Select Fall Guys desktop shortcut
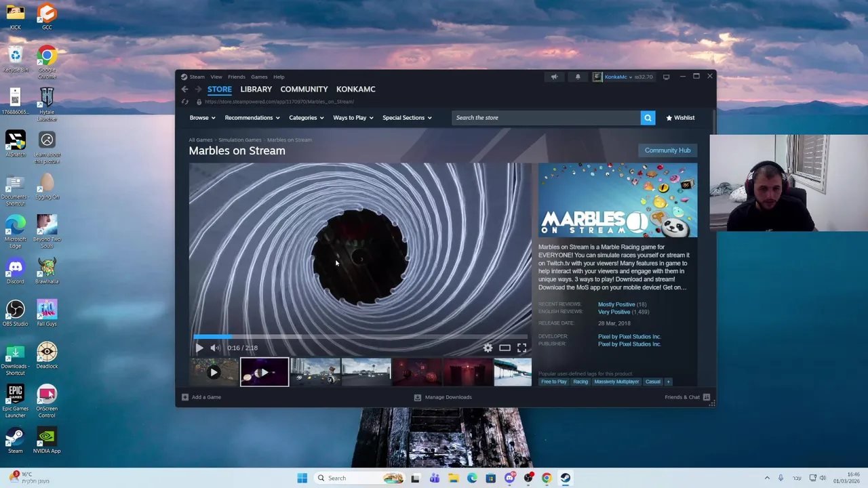The image size is (868, 488). (x=47, y=313)
